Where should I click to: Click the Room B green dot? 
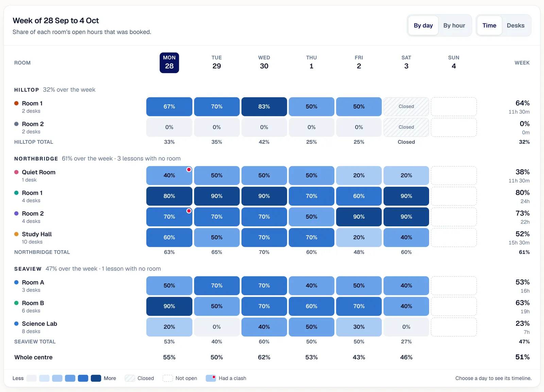coord(16,303)
